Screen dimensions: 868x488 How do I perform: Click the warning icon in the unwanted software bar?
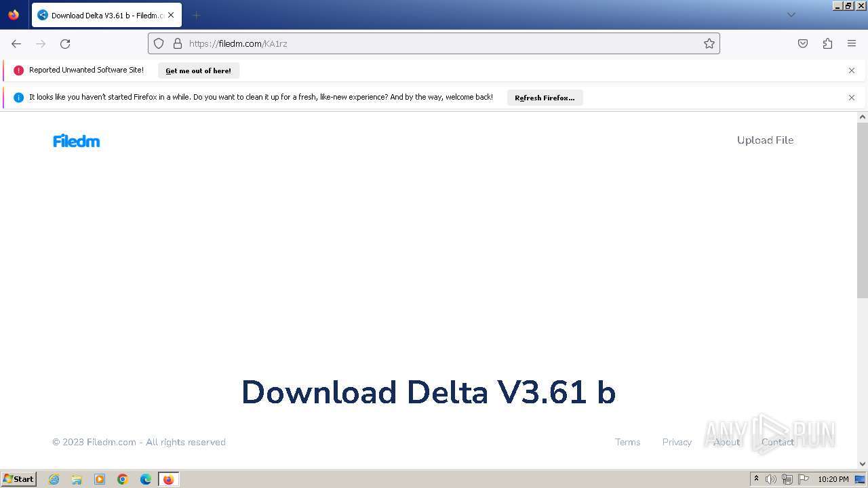(18, 70)
